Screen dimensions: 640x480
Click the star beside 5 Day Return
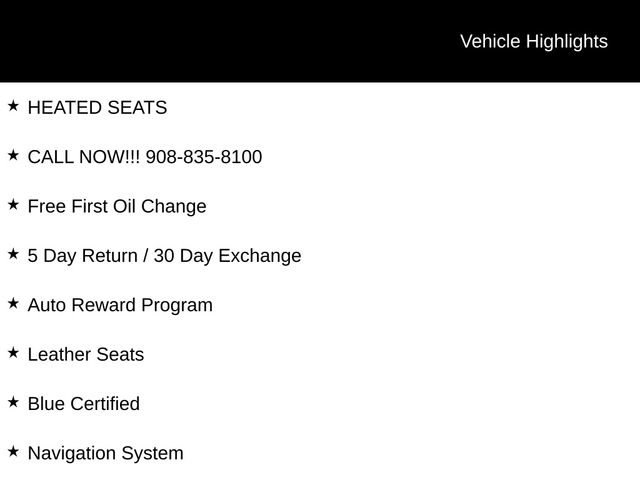click(x=13, y=254)
